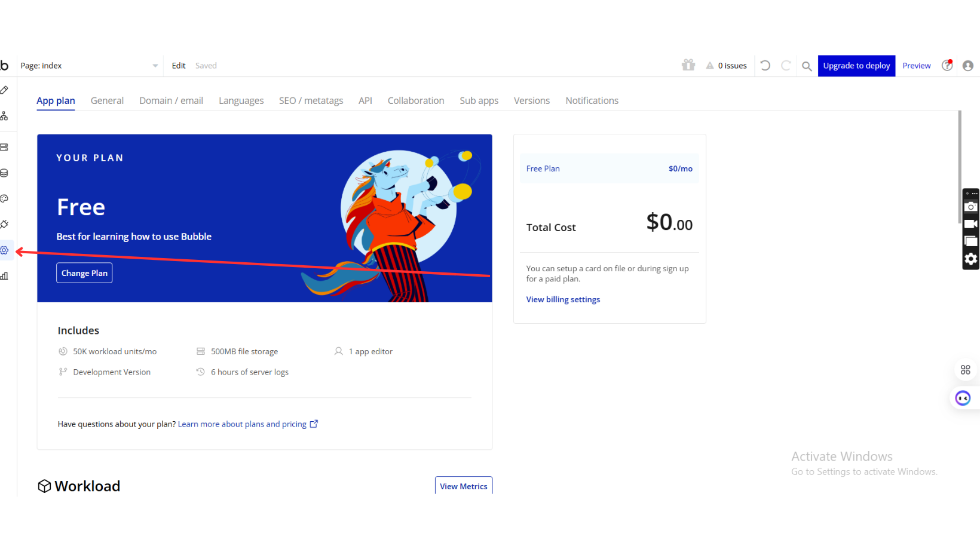Open the Styles palette icon in sidebar
This screenshot has width=980, height=552.
click(x=4, y=198)
